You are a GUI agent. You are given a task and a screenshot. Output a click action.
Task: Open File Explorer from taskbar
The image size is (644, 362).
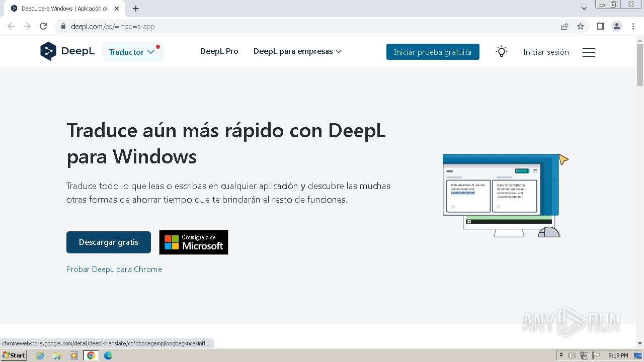(x=57, y=355)
